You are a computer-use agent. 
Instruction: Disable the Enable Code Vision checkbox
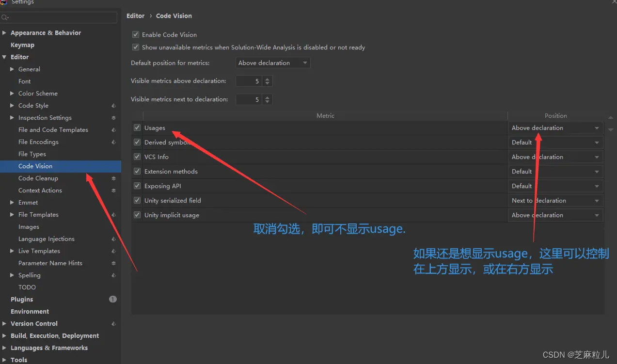[x=136, y=34]
